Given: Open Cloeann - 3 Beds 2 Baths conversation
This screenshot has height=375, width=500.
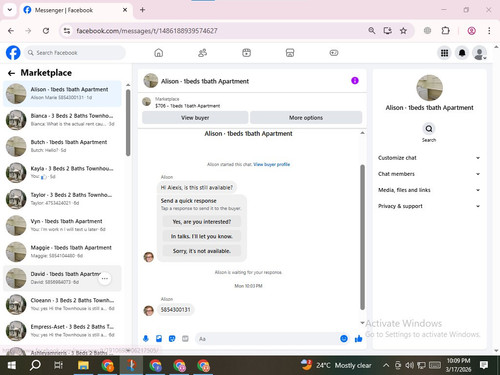Looking at the screenshot, I should click(62, 304).
